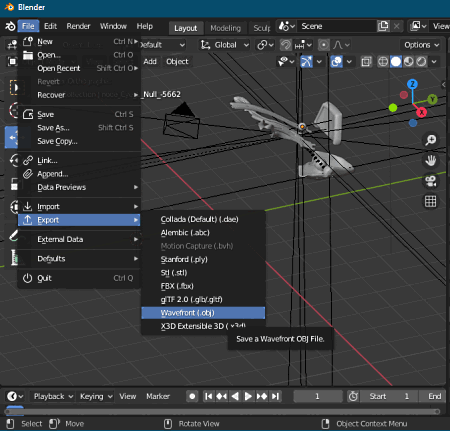Click the new scene copy icon

coord(383,26)
